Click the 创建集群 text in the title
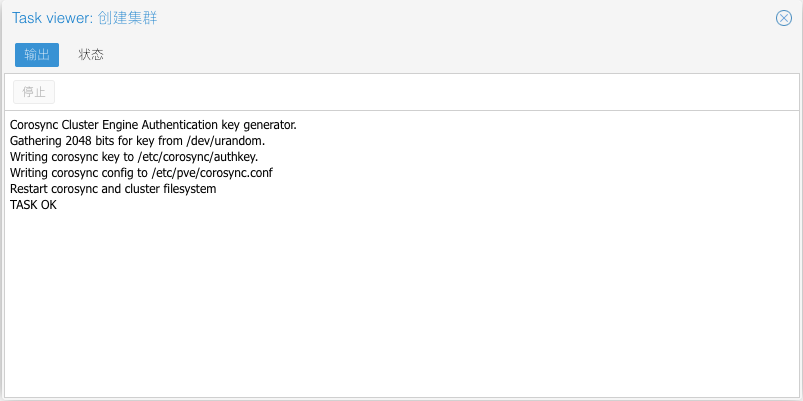This screenshot has height=401, width=803. pos(127,18)
